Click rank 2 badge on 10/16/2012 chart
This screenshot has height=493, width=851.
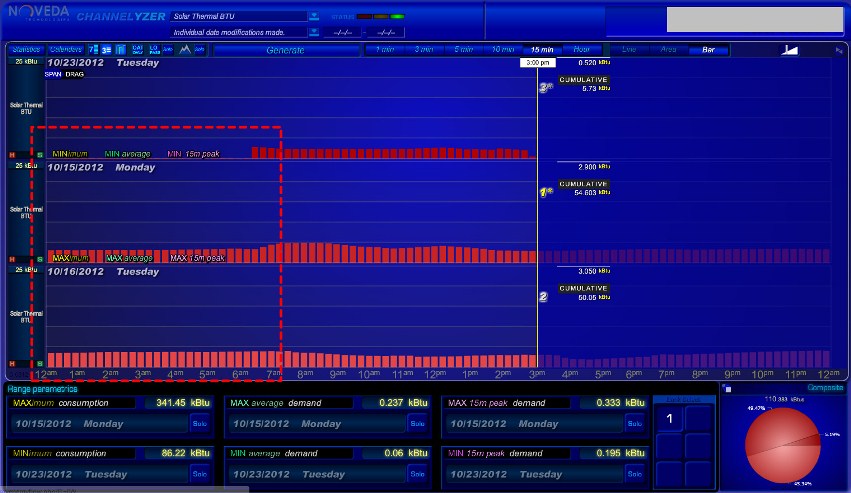pyautogui.click(x=543, y=296)
